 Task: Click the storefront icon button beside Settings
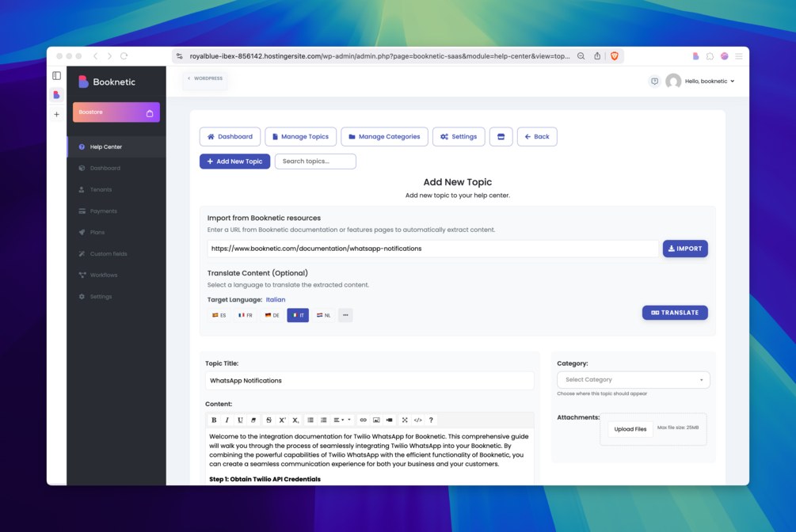501,136
